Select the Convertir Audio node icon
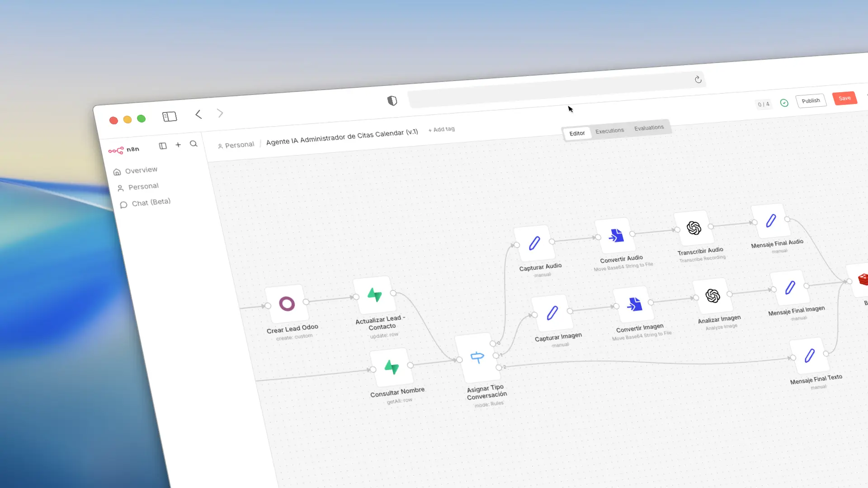The height and width of the screenshot is (488, 868). (615, 235)
